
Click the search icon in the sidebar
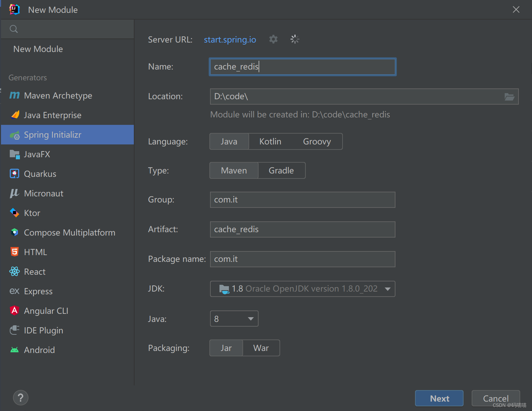click(14, 29)
